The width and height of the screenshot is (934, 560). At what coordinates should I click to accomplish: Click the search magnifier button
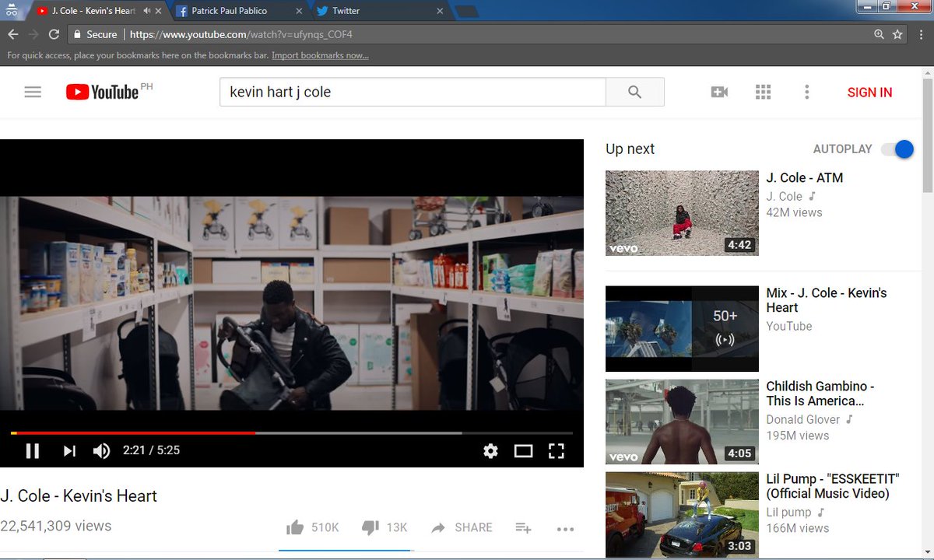(x=635, y=92)
